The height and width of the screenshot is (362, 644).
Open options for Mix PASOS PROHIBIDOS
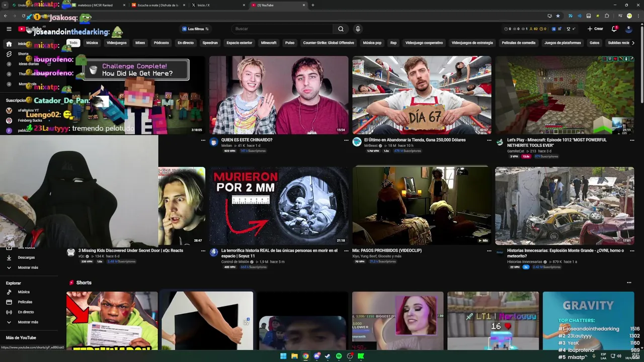(x=489, y=250)
